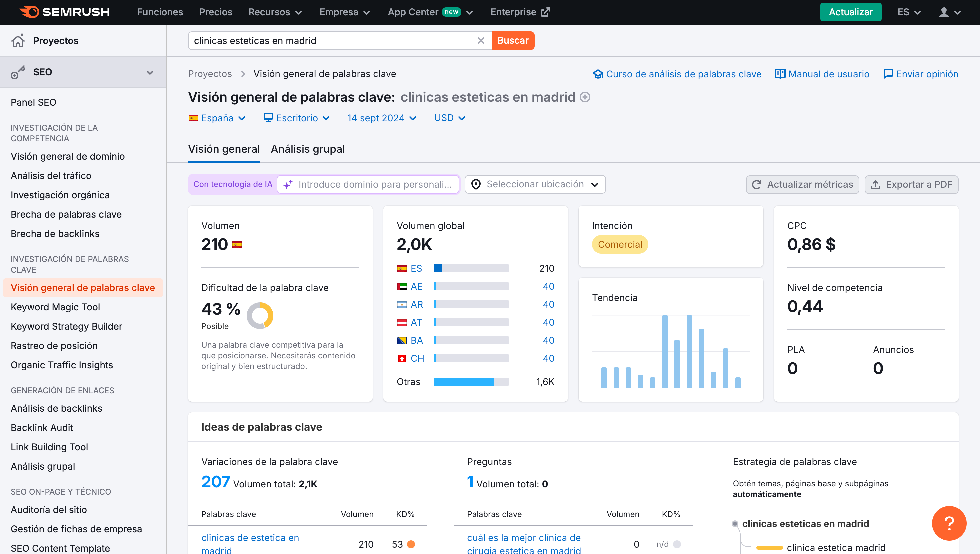Click the orange Buscar button
Image resolution: width=980 pixels, height=554 pixels.
pyautogui.click(x=513, y=41)
